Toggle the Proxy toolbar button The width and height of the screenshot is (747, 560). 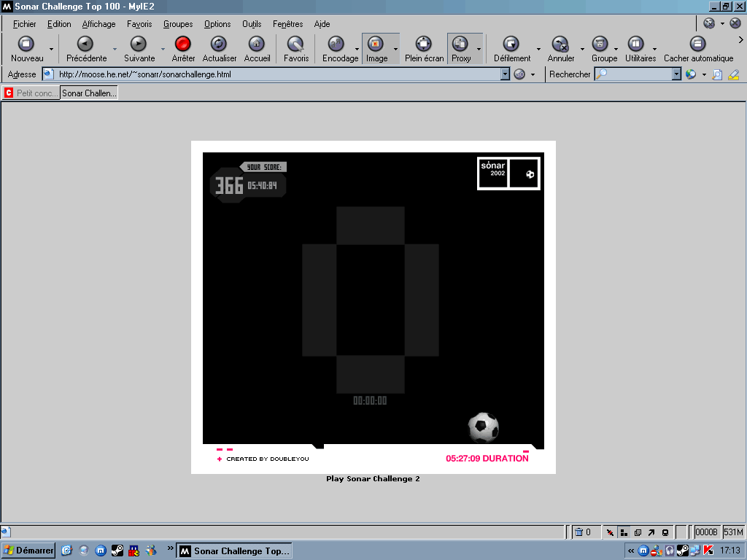[460, 44]
